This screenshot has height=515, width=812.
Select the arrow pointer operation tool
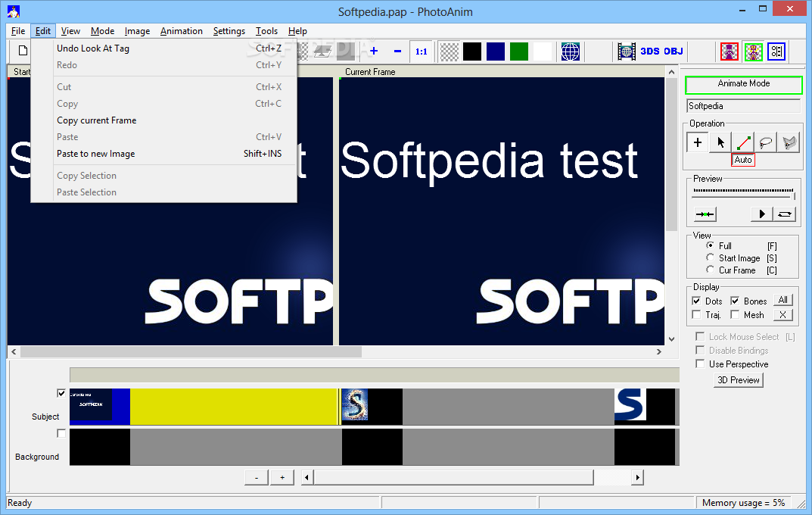pos(720,142)
